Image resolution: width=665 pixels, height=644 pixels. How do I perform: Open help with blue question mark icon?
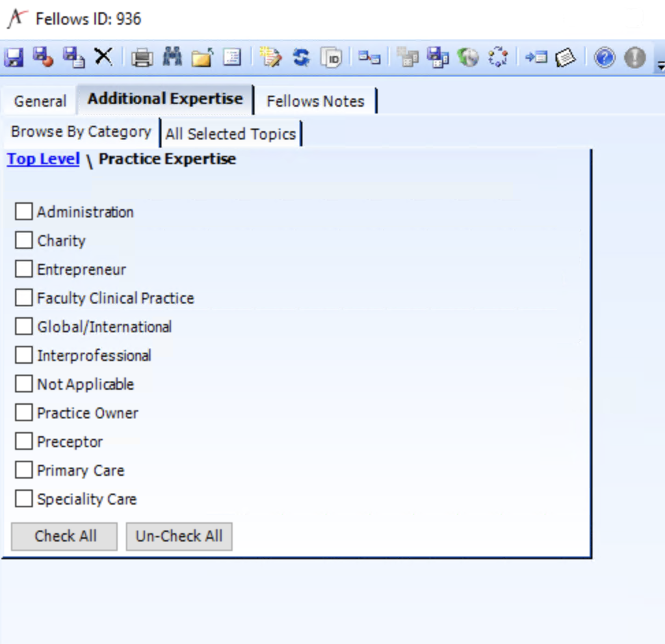pyautogui.click(x=604, y=58)
